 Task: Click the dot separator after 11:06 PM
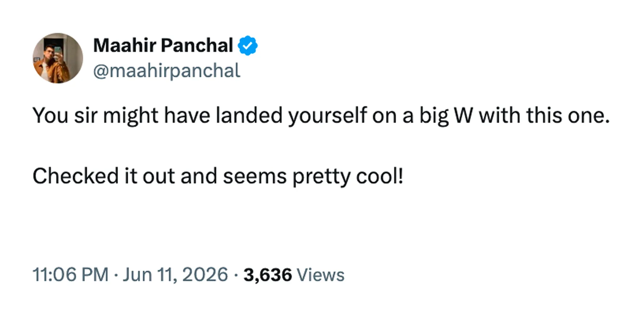[115, 275]
